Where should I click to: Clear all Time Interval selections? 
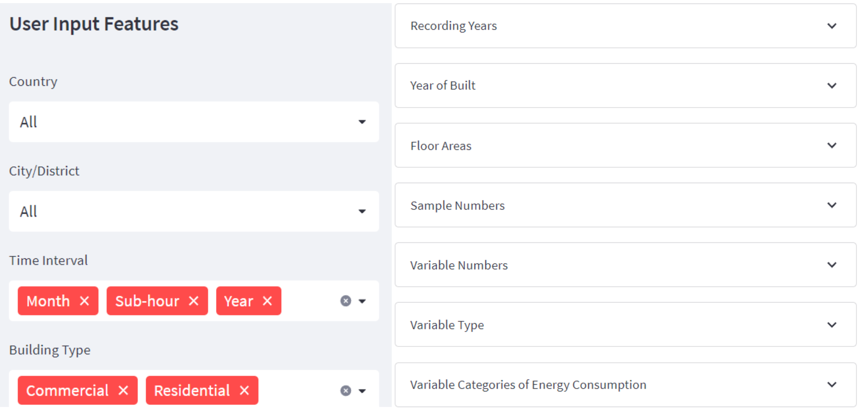345,301
